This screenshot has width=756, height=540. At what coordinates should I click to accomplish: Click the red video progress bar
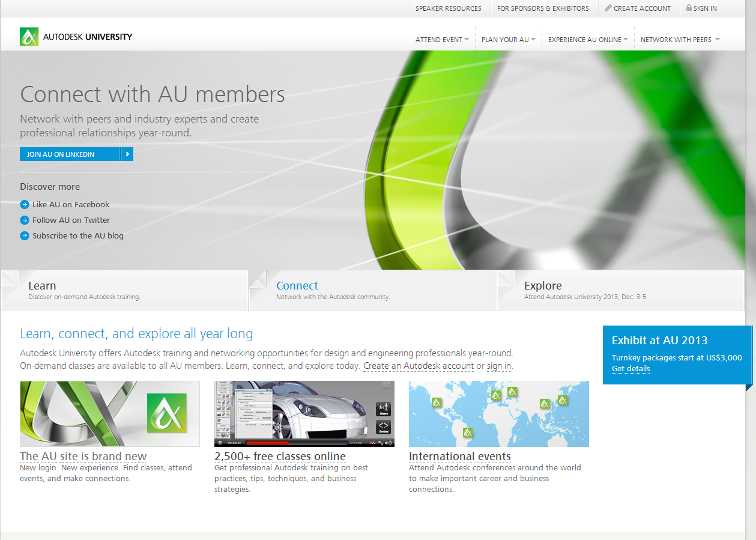[x=267, y=443]
